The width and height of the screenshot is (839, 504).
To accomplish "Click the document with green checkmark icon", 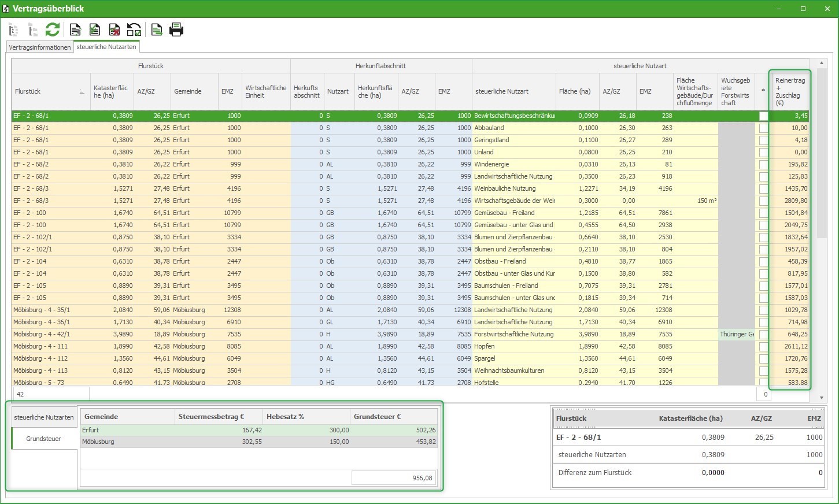I will tap(95, 29).
